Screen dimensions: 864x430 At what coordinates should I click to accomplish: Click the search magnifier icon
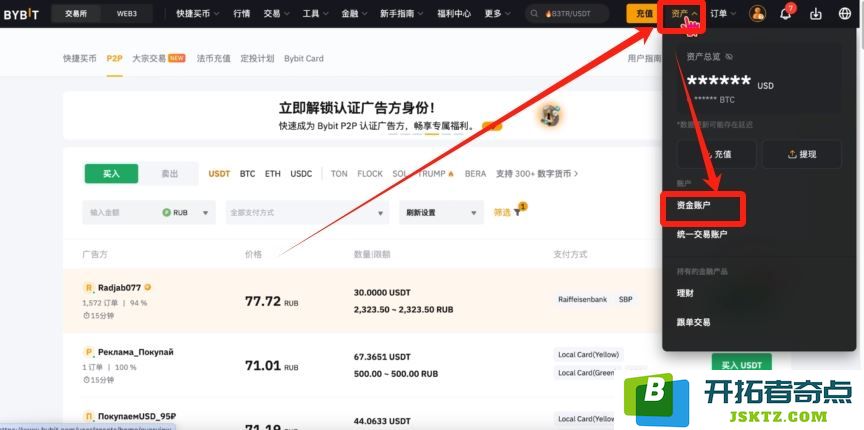click(x=534, y=14)
